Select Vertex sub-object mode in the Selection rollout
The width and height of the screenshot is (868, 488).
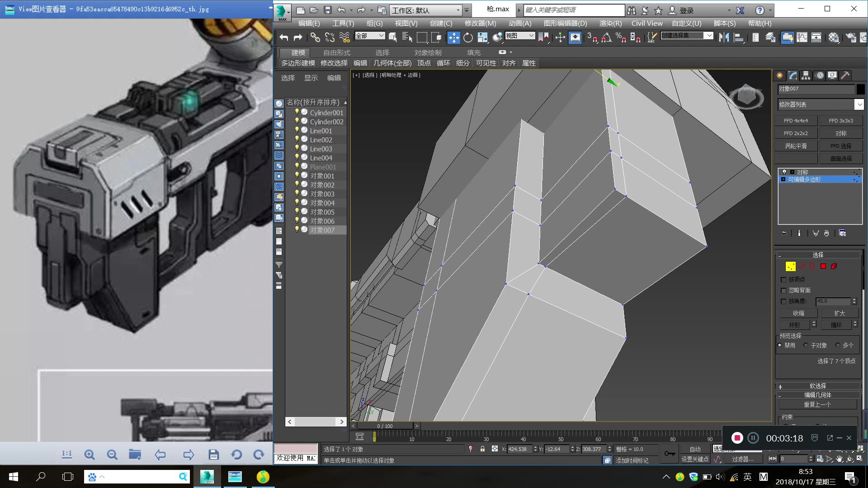[x=790, y=267]
